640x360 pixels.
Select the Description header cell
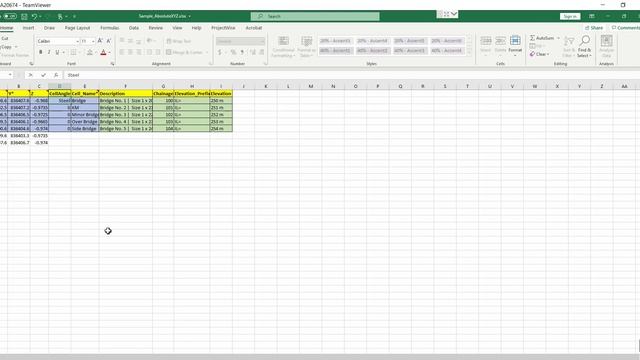pos(125,93)
